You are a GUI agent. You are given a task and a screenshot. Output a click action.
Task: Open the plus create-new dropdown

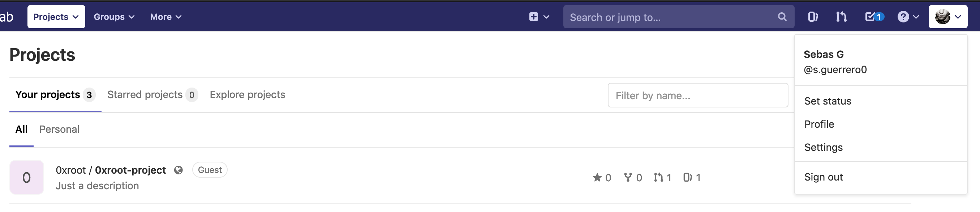coord(539,17)
